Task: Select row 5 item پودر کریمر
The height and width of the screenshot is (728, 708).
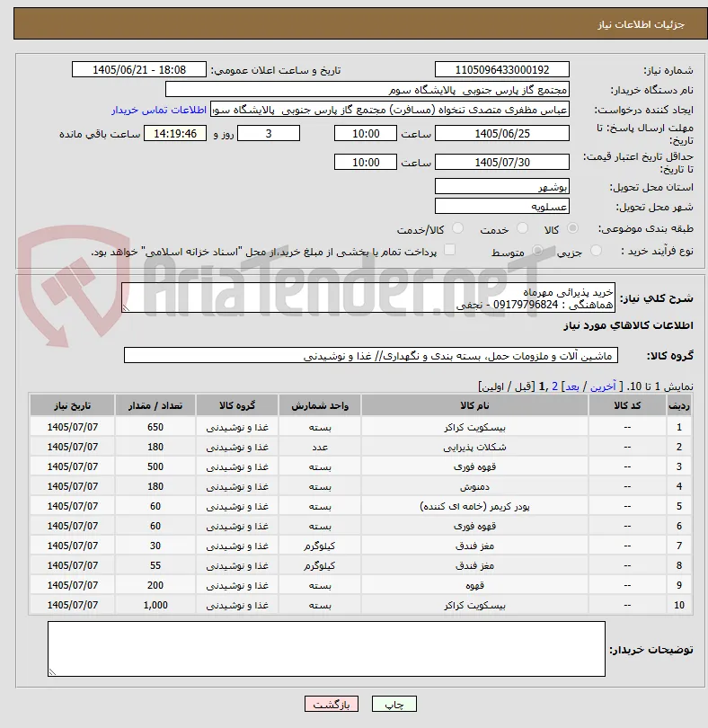Action: [x=474, y=506]
